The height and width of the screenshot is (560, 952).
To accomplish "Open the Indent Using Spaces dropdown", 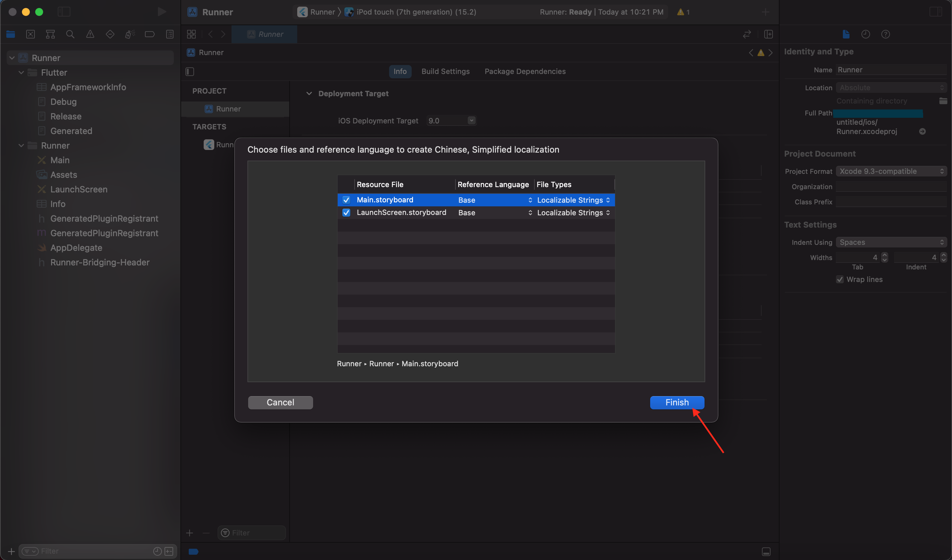I will (x=891, y=242).
